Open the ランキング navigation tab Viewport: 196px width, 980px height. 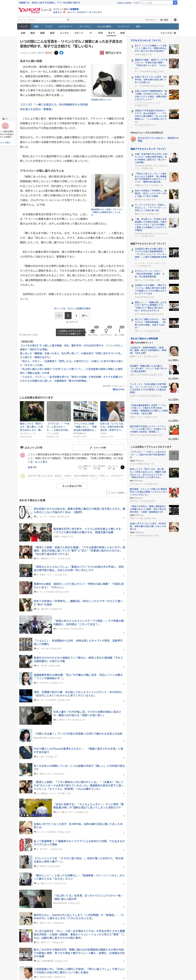pos(123,27)
